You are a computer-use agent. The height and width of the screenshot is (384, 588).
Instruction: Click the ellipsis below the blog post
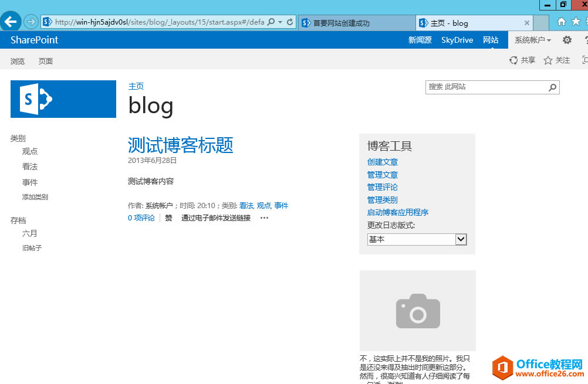point(263,218)
